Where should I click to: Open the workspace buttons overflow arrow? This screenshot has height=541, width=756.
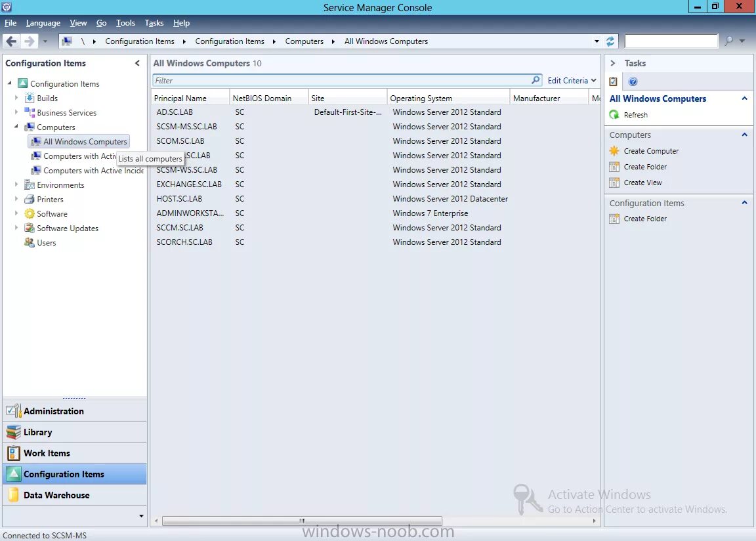[141, 516]
